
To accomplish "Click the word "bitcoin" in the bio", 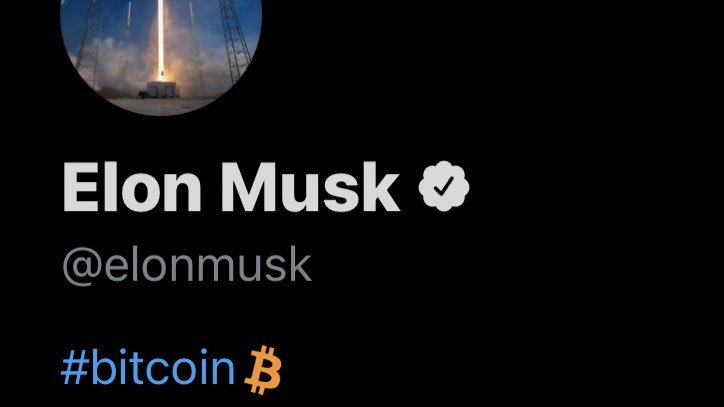I will pyautogui.click(x=163, y=368).
